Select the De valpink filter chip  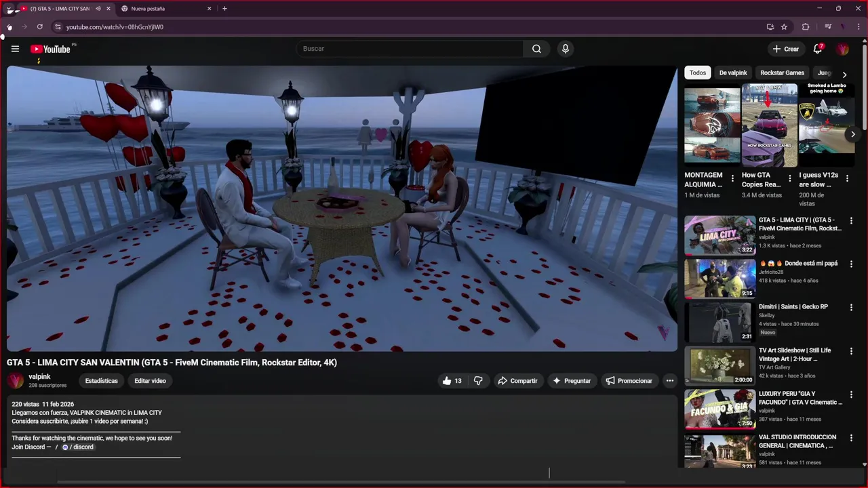[x=733, y=73]
